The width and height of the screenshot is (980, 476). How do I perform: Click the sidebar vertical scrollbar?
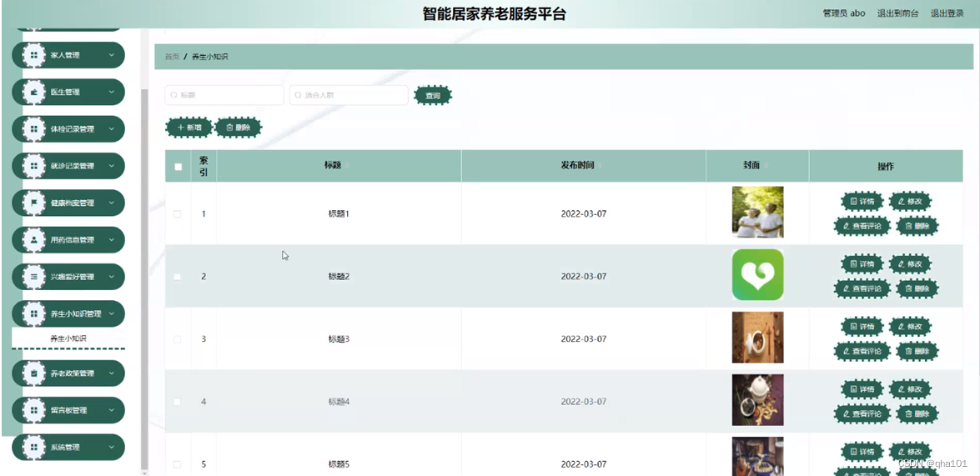pos(145,278)
